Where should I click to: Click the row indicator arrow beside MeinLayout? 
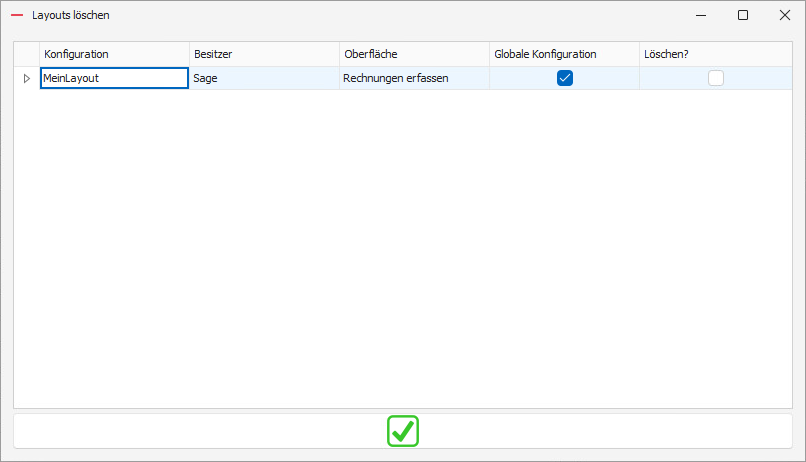tap(27, 78)
